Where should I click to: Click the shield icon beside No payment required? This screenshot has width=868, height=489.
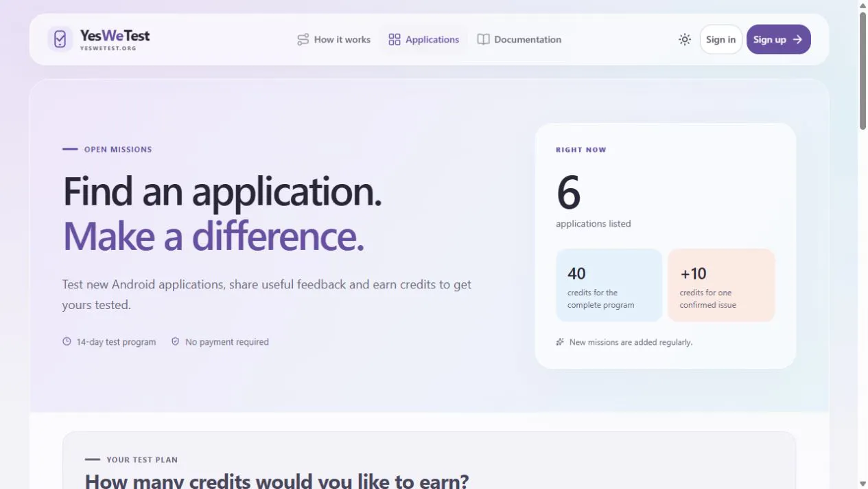(x=175, y=341)
